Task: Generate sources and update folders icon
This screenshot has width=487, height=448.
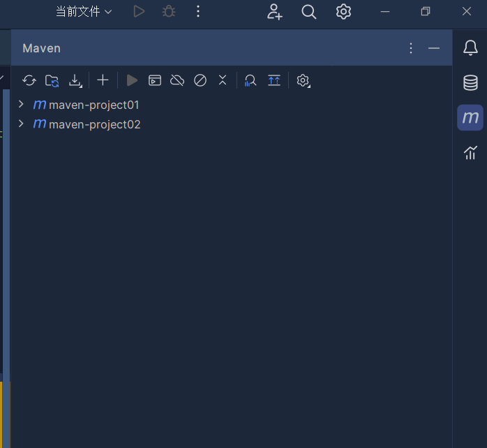Action: click(52, 81)
